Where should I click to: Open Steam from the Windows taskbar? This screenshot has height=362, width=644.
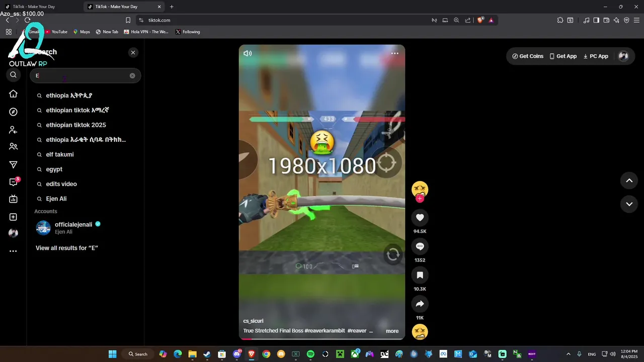click(x=207, y=354)
